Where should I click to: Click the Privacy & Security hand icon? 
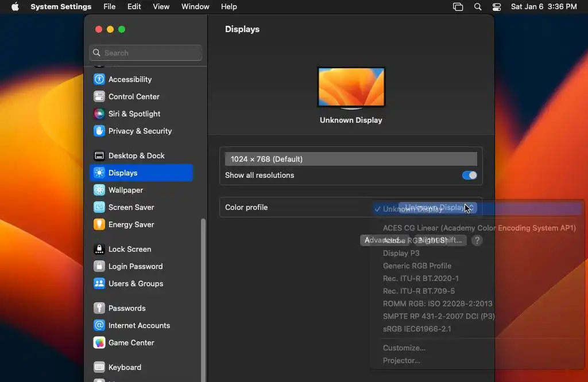click(x=99, y=131)
